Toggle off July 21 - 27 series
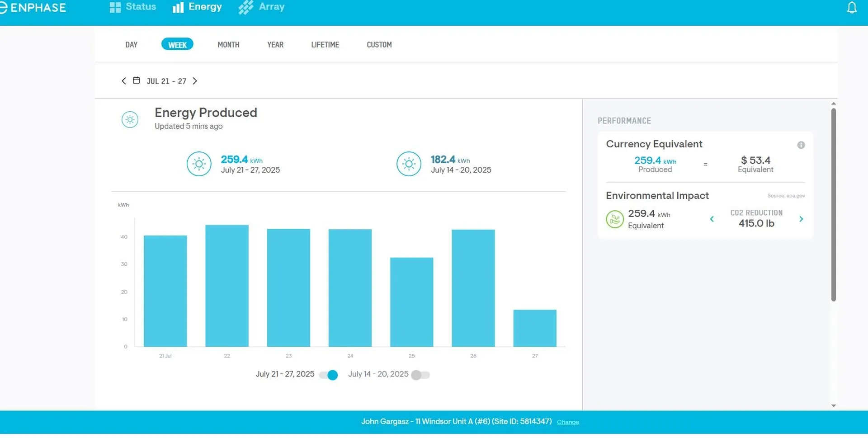 pos(329,375)
